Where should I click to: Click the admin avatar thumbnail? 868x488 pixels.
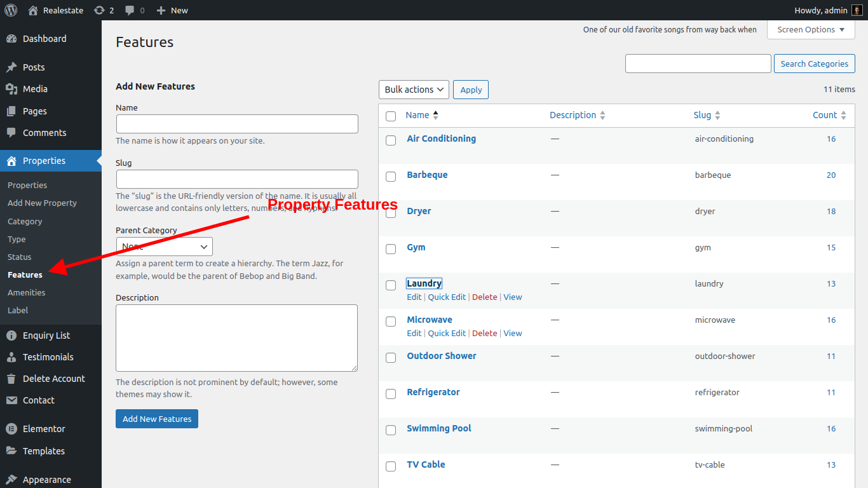tap(857, 10)
